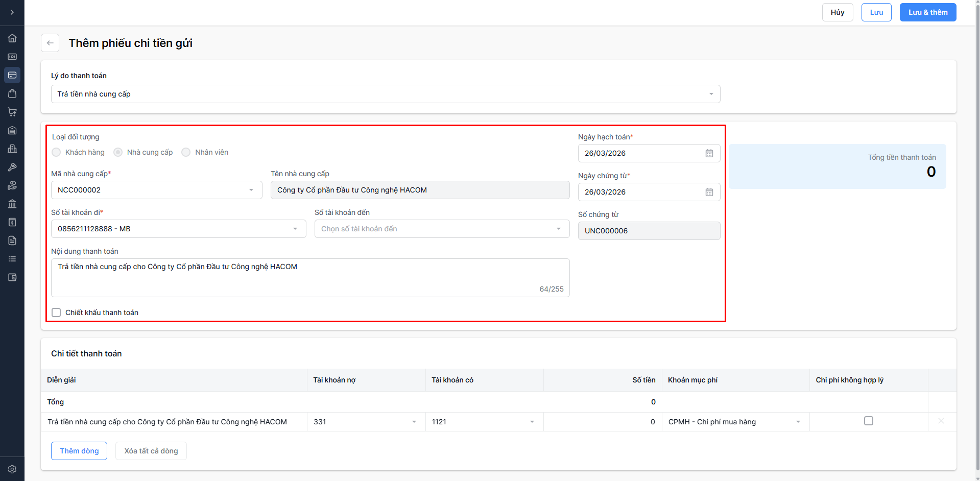Image resolution: width=980 pixels, height=481 pixels.
Task: Expand the sidebar with chevron arrow
Action: click(12, 12)
